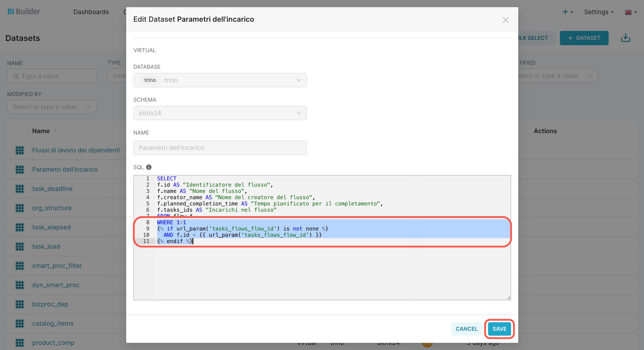Go to Dashboards in top navigation

(x=91, y=12)
